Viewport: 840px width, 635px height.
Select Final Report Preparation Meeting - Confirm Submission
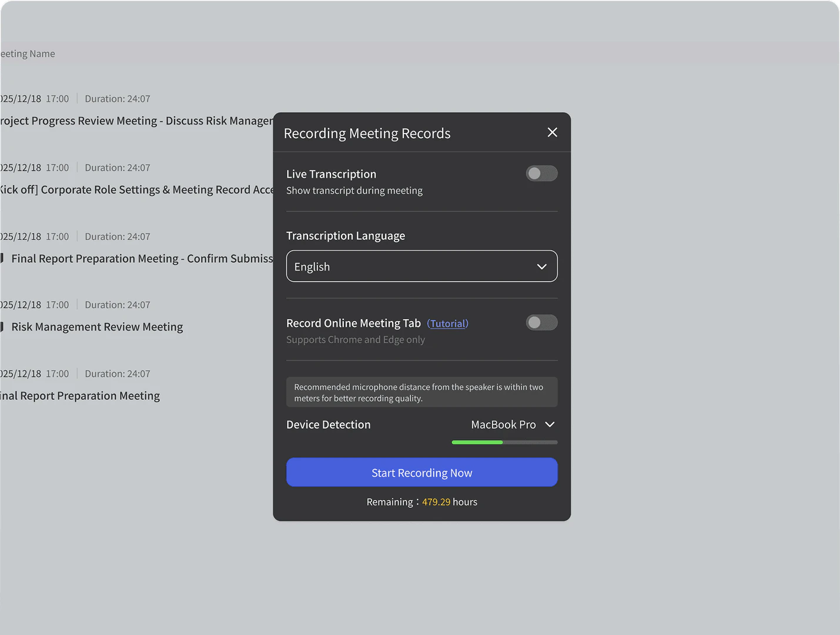pyautogui.click(x=142, y=259)
